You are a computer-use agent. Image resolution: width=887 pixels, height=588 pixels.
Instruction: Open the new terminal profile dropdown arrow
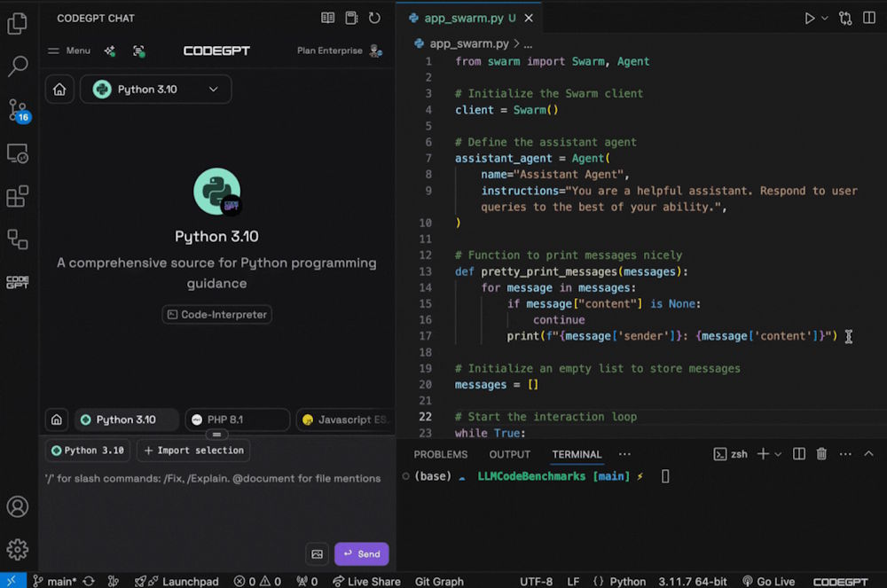[x=778, y=454]
